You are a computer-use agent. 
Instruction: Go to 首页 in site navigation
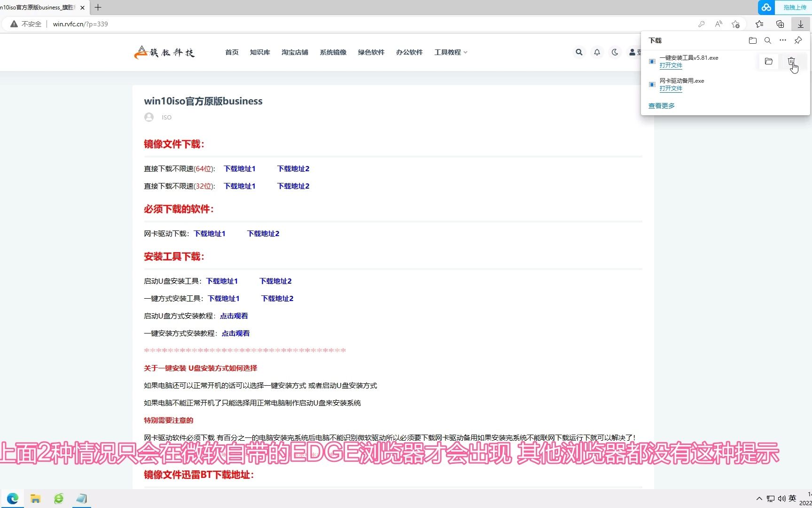pos(232,52)
